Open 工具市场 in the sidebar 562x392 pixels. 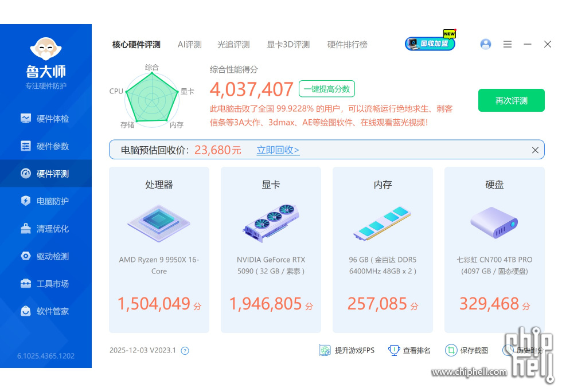(x=45, y=284)
